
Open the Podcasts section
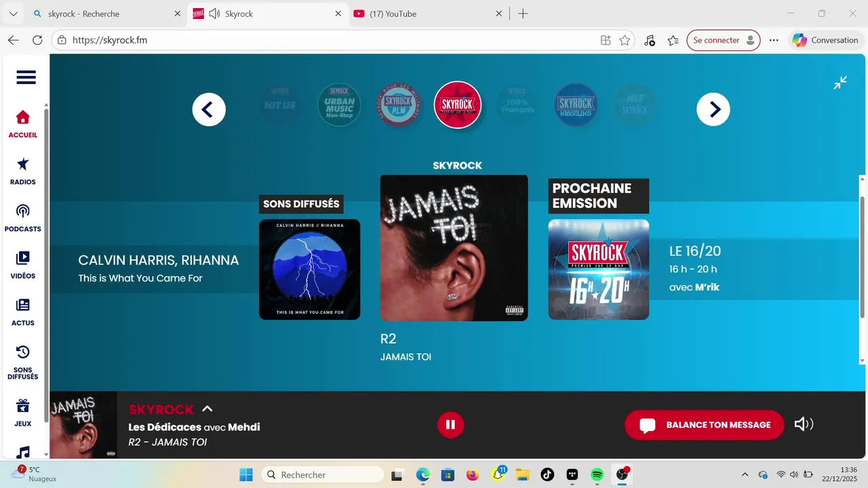click(23, 218)
